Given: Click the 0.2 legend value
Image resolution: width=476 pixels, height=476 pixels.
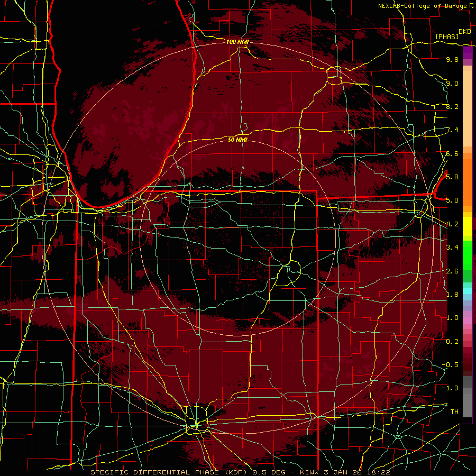Looking at the screenshot, I should [452, 342].
